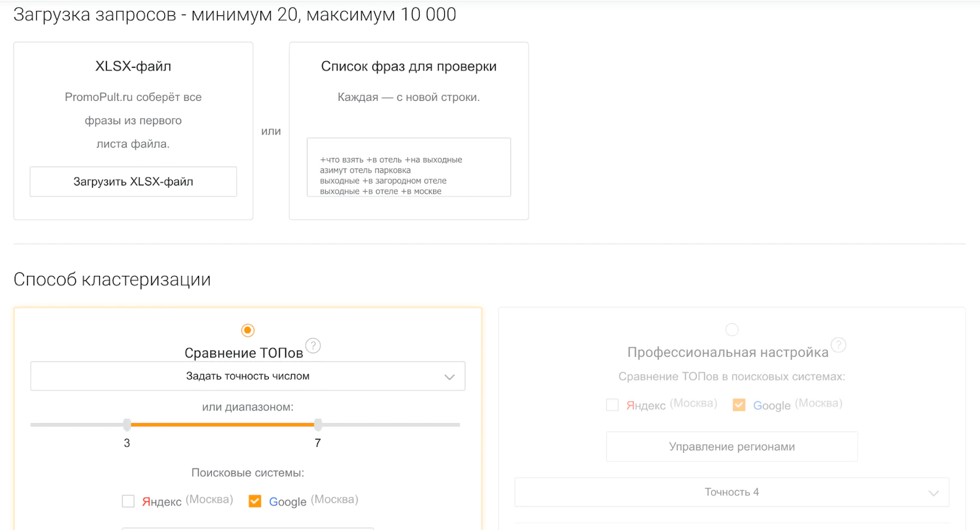This screenshot has height=530, width=980.
Task: Focus the phrase list text area
Action: tap(409, 167)
